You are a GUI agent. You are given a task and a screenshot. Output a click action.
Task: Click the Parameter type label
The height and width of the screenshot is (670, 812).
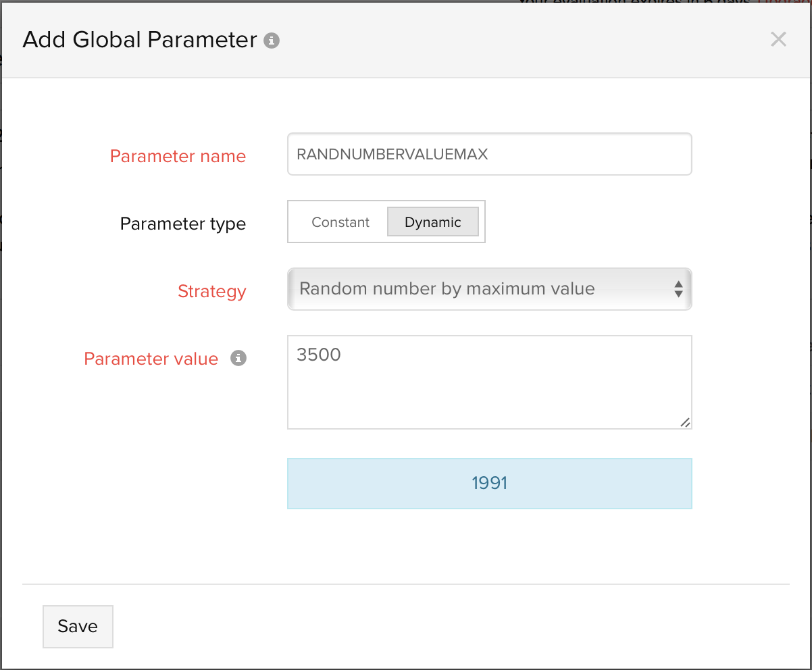182,224
